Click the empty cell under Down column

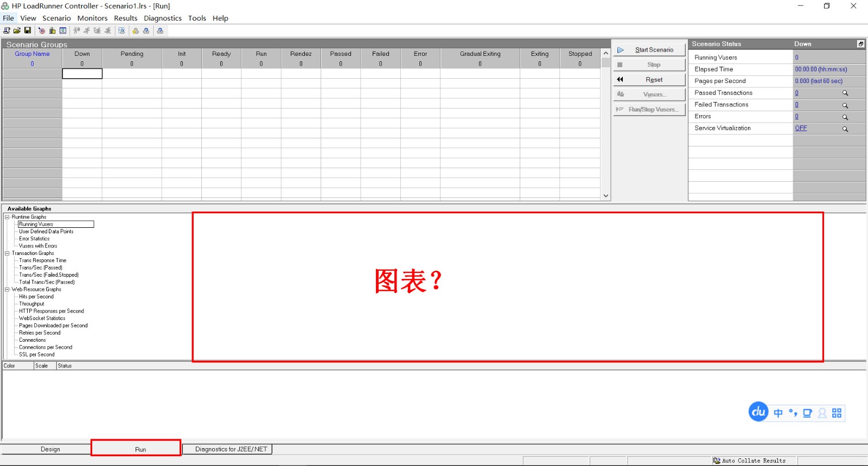(82, 74)
